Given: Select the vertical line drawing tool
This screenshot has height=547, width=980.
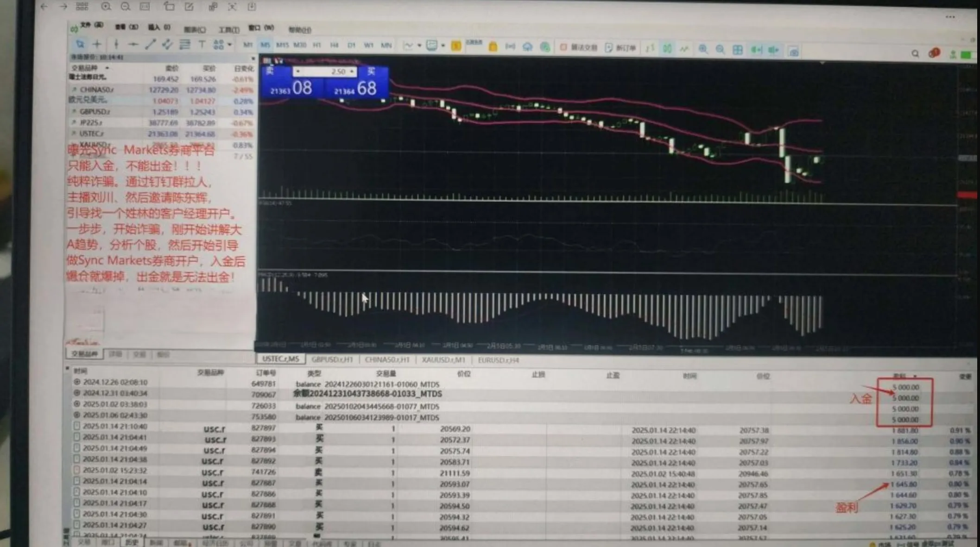Looking at the screenshot, I should pyautogui.click(x=116, y=44).
